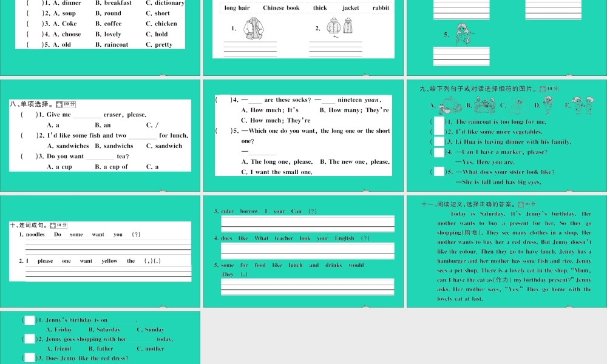Click option 'C. How much; They're'
Image resolution: width=607 pixels, height=364 pixels.
pyautogui.click(x=276, y=120)
